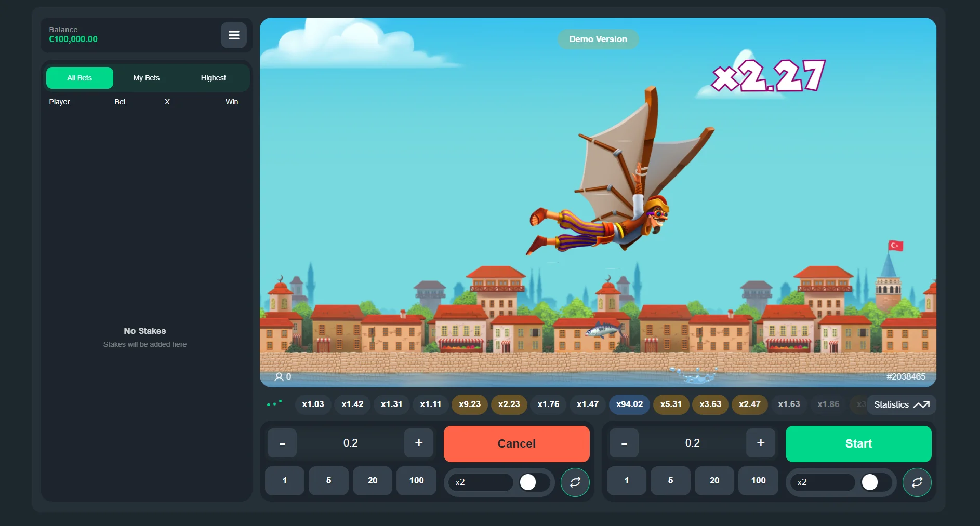Click the X column header

(x=167, y=102)
